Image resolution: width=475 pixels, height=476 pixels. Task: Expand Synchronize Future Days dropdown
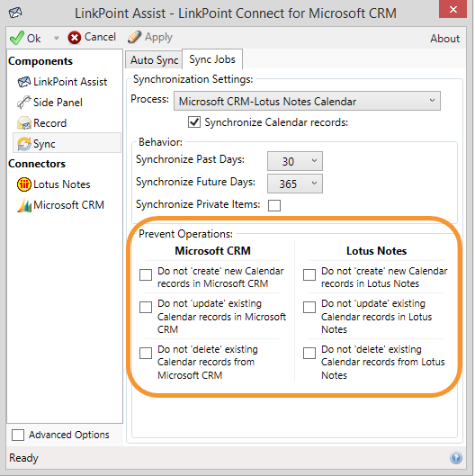click(315, 184)
